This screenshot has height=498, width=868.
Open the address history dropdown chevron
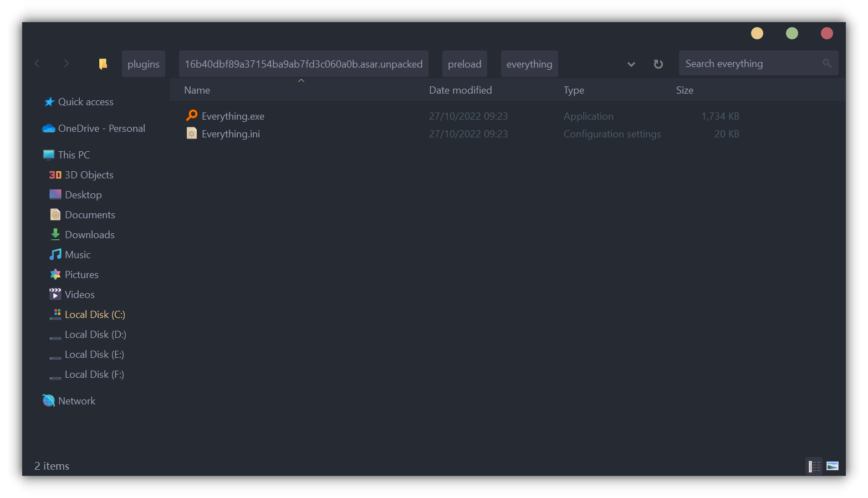(631, 64)
